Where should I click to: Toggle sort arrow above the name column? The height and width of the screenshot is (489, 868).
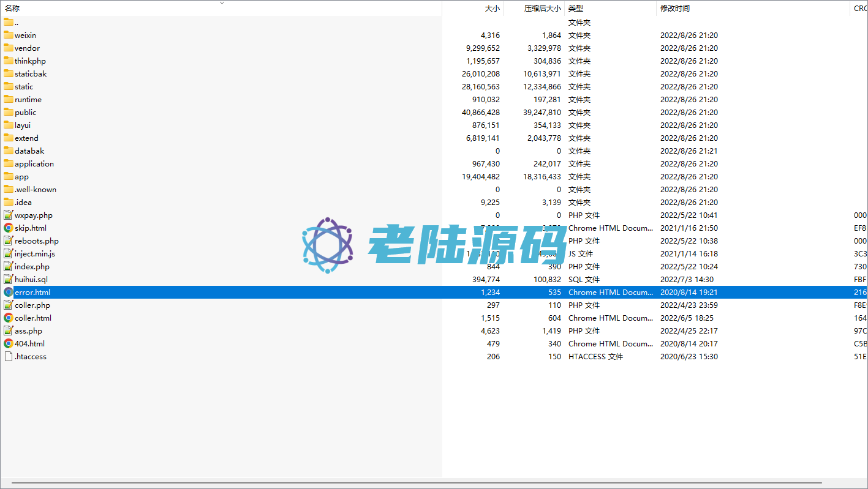click(222, 3)
